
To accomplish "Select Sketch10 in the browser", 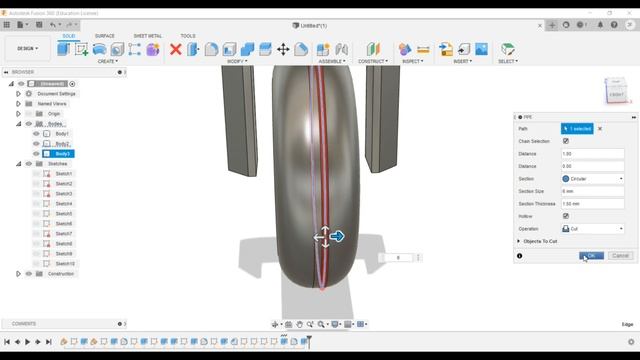I will pyautogui.click(x=65, y=264).
